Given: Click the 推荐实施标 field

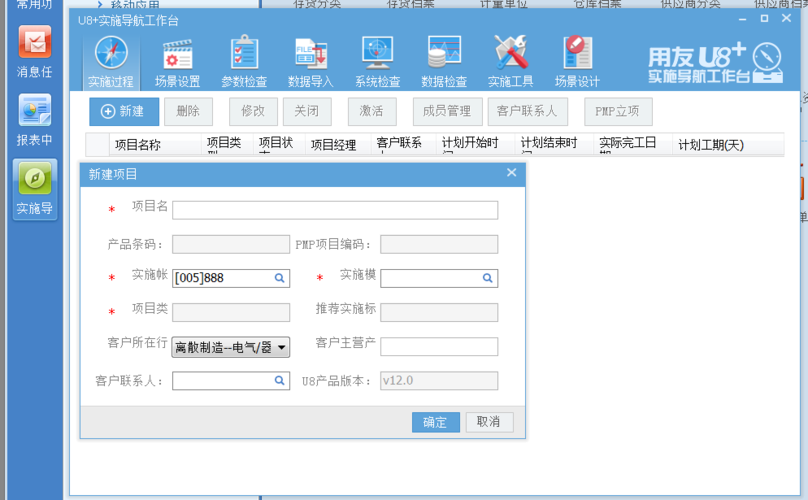Looking at the screenshot, I should [439, 312].
